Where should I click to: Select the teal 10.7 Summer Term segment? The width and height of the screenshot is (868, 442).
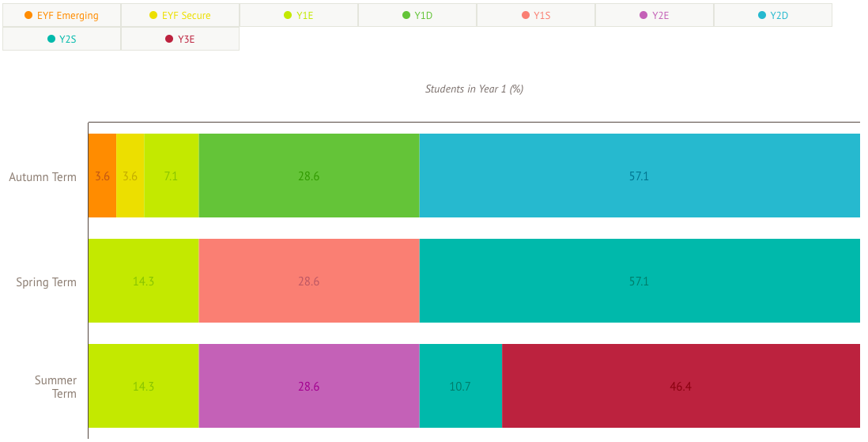click(x=460, y=386)
